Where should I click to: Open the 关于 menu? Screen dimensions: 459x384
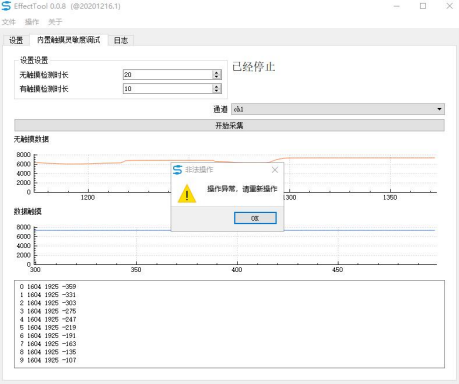(55, 22)
